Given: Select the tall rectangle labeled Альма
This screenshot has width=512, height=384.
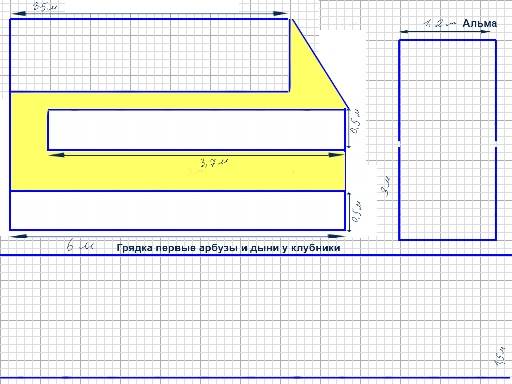Looking at the screenshot, I should tap(448, 140).
